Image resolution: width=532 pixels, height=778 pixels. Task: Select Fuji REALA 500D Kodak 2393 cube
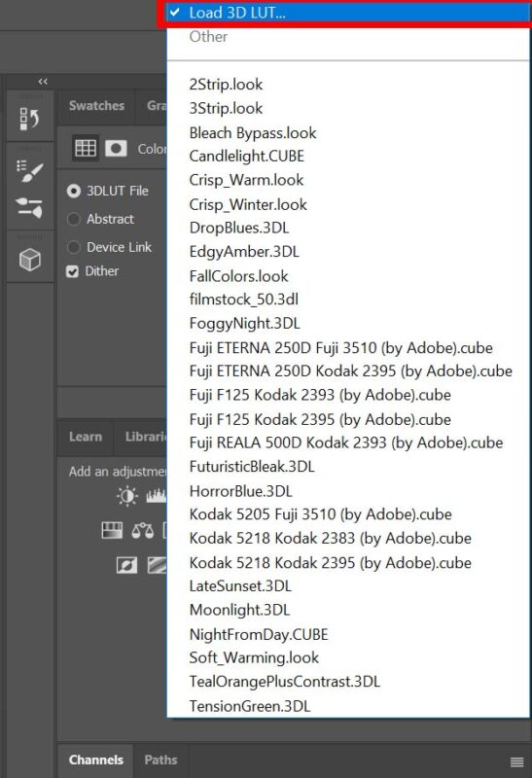[x=348, y=442]
